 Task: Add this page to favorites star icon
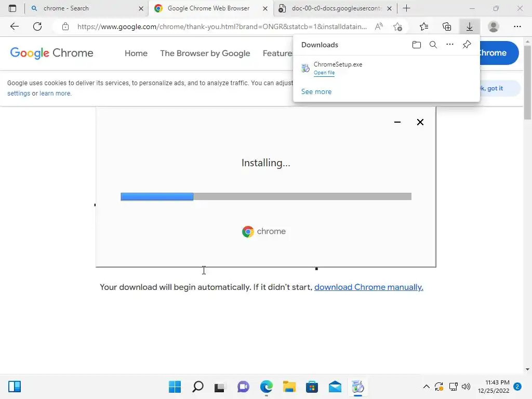coord(397,26)
